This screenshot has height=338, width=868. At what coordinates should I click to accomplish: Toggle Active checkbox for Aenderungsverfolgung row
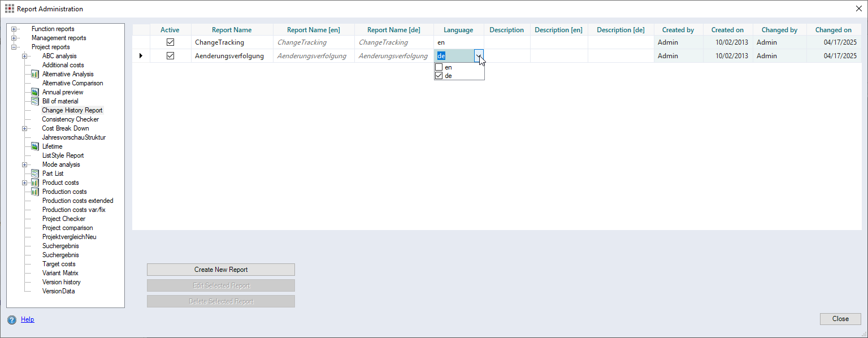tap(170, 56)
